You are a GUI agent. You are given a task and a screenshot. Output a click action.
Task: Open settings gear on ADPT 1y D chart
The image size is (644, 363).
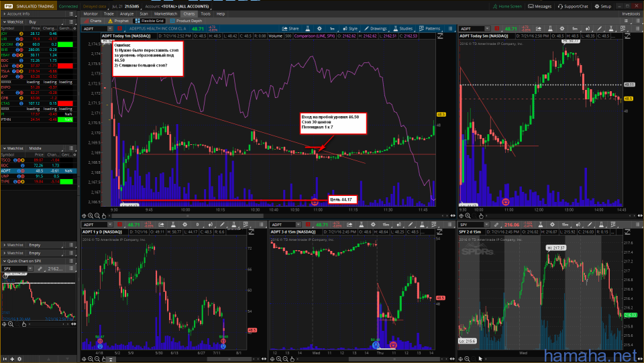tap(185, 225)
